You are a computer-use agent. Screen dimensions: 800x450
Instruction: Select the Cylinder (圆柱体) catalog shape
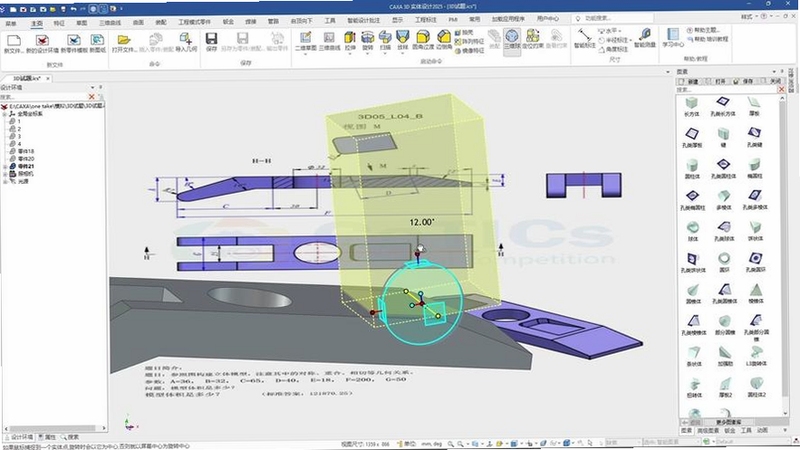[692, 169]
